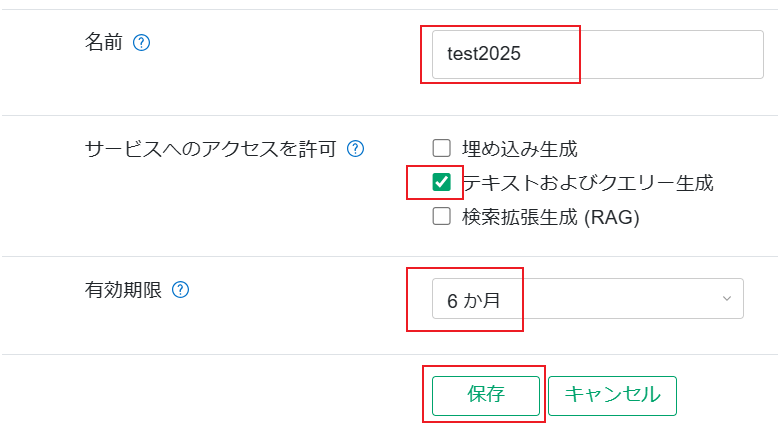Place cursor at end of test2025 text

[522, 55]
